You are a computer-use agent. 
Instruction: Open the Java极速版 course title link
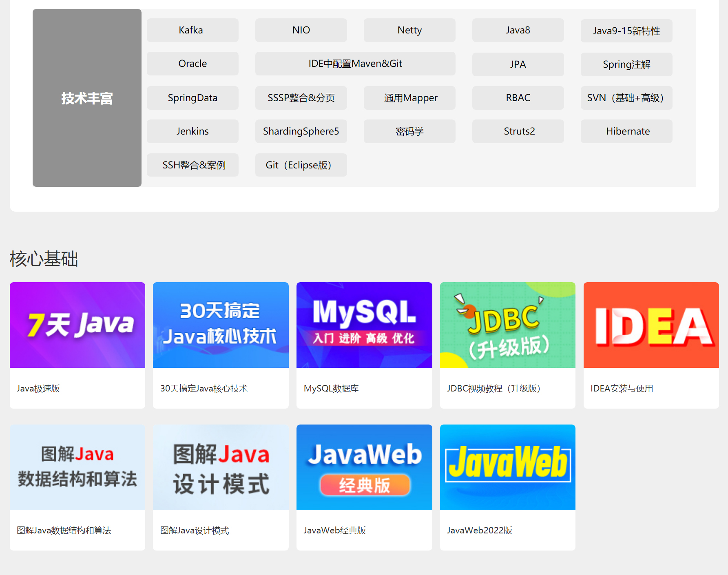38,389
